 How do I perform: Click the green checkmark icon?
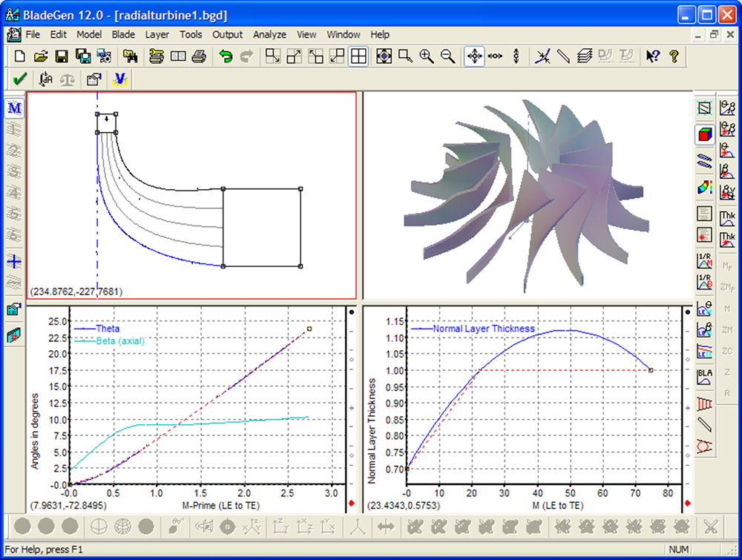tap(20, 79)
